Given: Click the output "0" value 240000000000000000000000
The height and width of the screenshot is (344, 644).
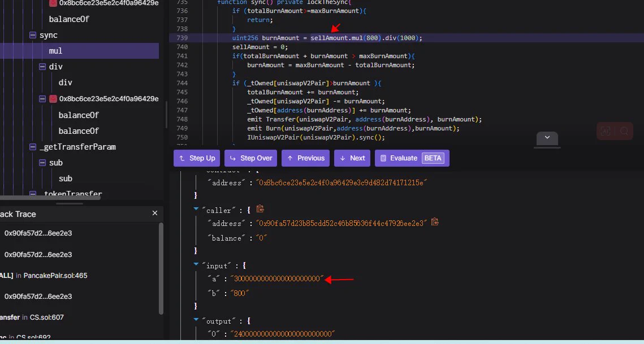Looking at the screenshot, I should coord(283,334).
